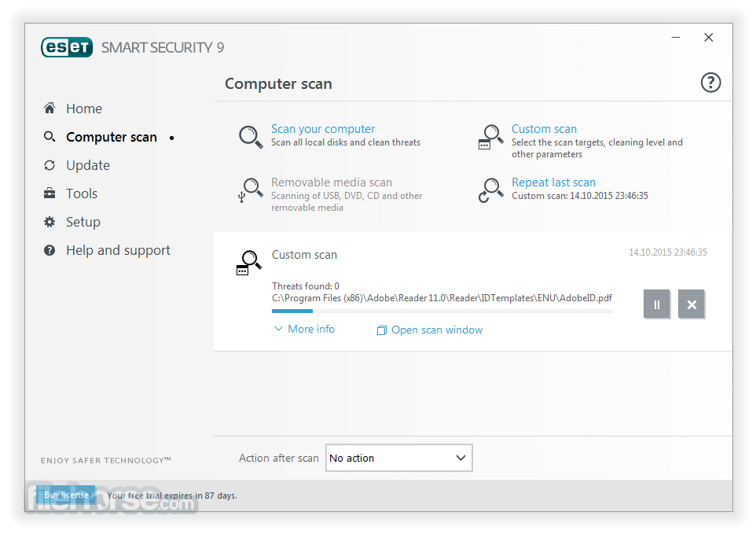
Task: Click the Setup gear icon
Action: pos(50,222)
